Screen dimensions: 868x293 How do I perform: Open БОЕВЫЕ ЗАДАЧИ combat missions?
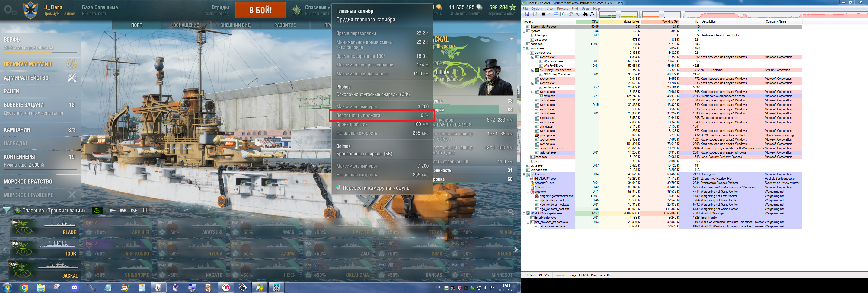[x=40, y=109]
